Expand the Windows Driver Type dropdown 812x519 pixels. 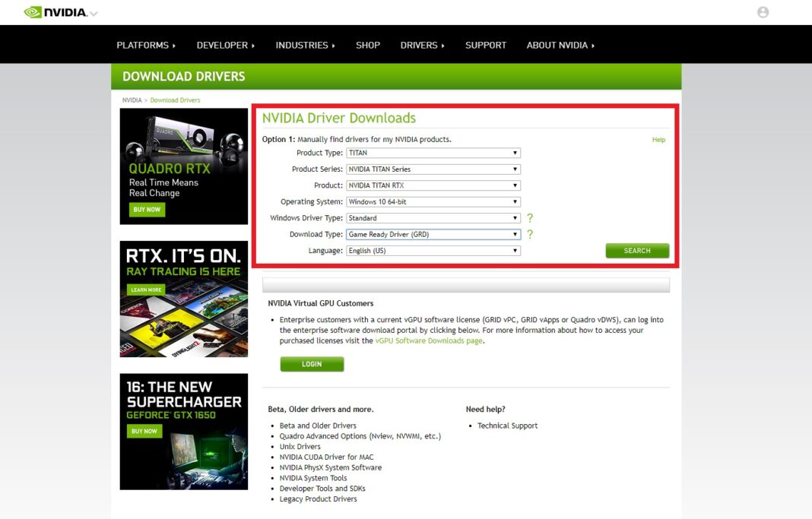(x=433, y=218)
